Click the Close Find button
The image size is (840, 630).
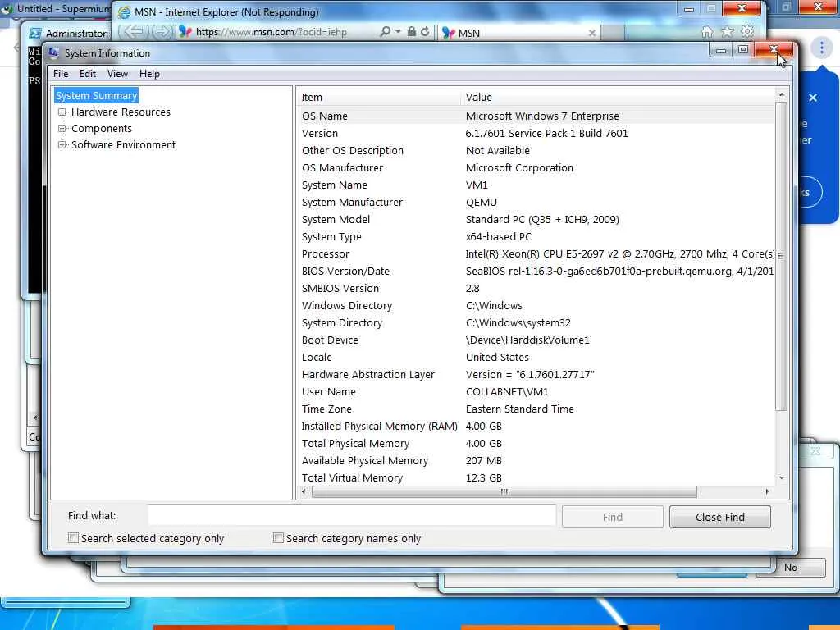point(720,517)
